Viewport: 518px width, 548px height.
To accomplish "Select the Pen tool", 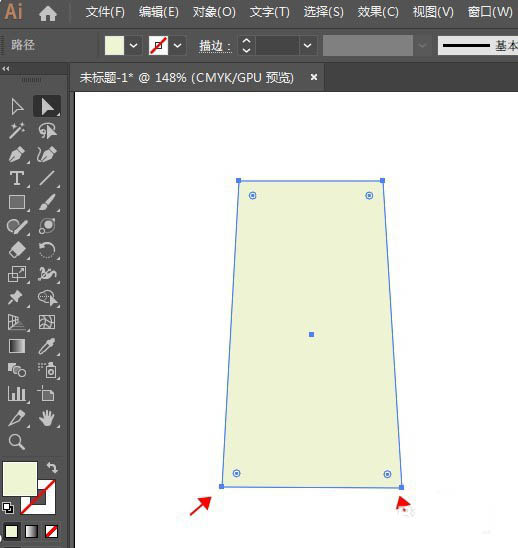I will tap(17, 154).
